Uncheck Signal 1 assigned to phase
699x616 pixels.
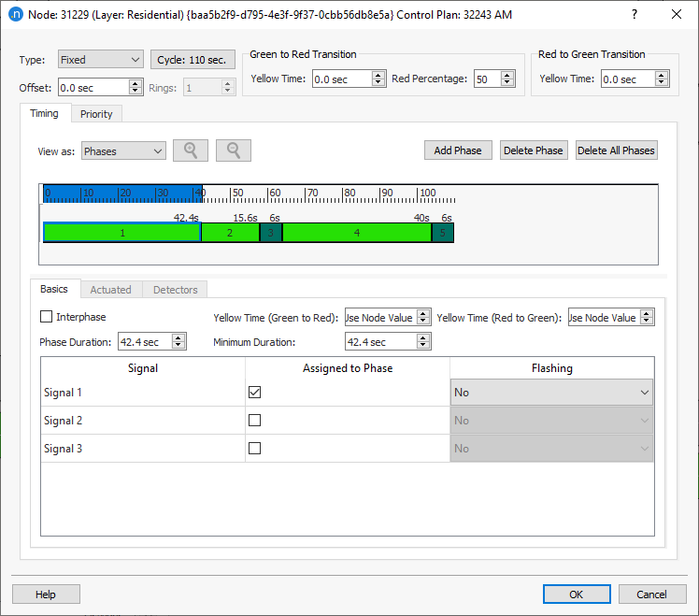click(254, 393)
